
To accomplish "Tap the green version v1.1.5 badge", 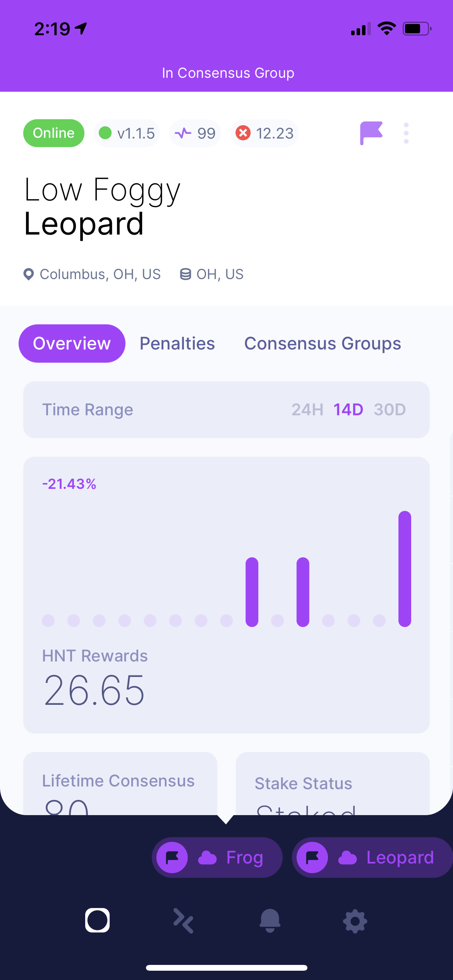I will point(127,133).
